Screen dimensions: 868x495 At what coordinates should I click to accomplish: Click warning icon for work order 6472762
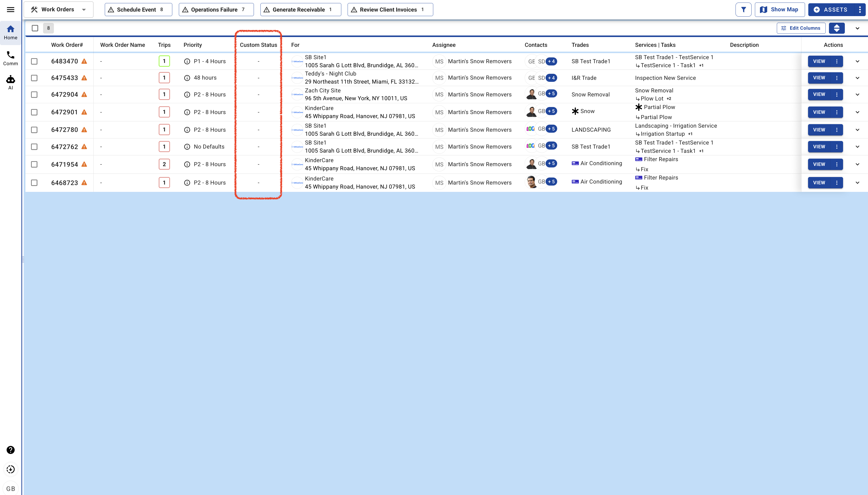click(84, 147)
